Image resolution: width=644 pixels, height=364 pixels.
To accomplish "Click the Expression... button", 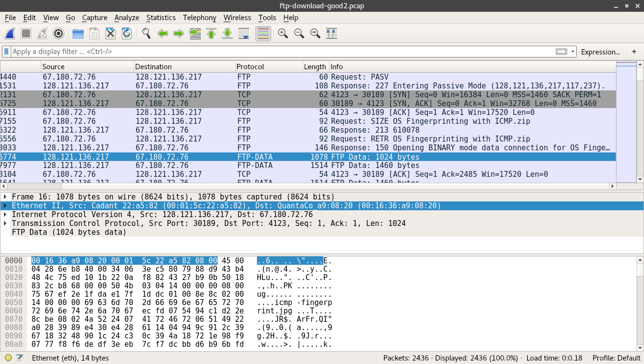I will [600, 52].
